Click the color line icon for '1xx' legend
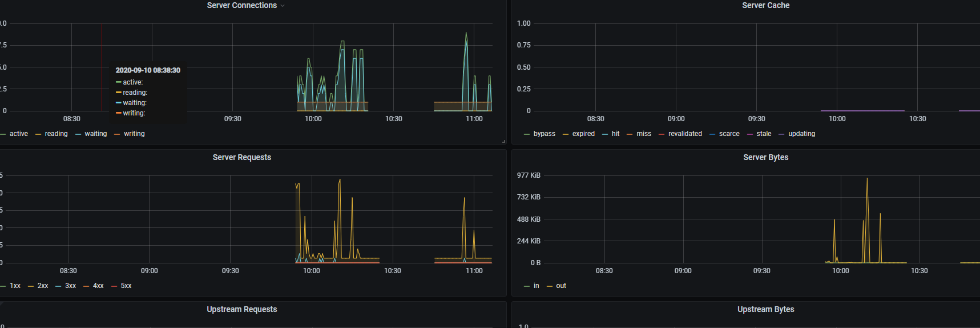The height and width of the screenshot is (328, 980). tap(3, 286)
